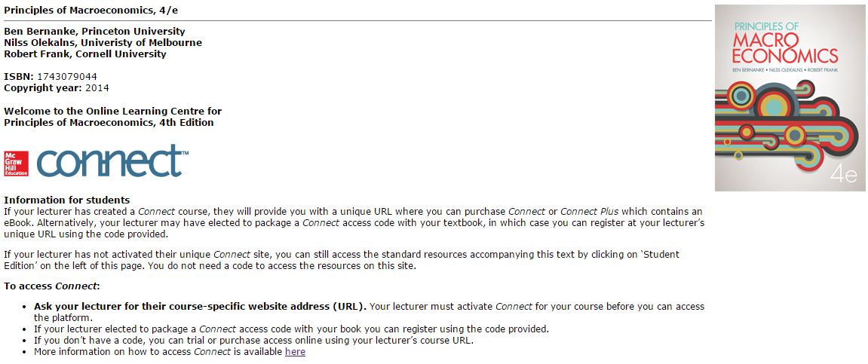Click the "Robert Frank, Cornell University" line
Screen dimensions: 868x364
(x=85, y=54)
